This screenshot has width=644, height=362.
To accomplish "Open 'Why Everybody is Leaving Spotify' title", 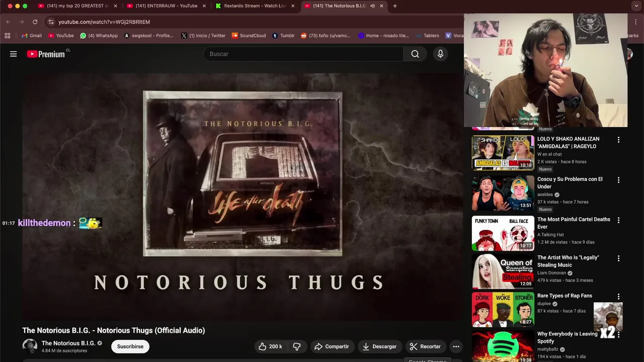I will [568, 337].
